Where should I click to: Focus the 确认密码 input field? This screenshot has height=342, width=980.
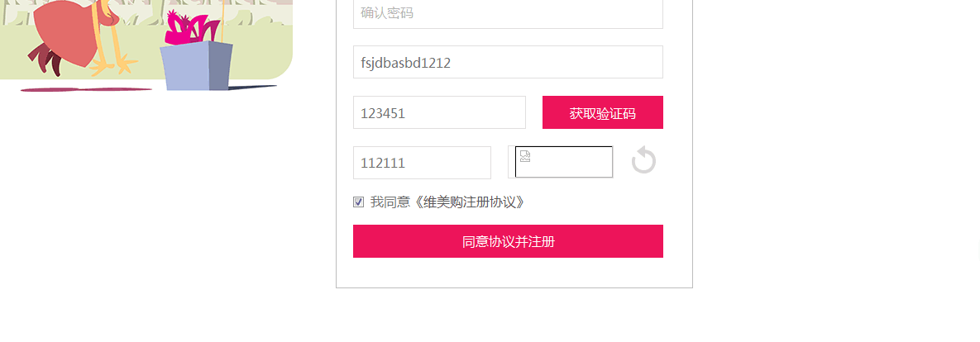pyautogui.click(x=508, y=14)
